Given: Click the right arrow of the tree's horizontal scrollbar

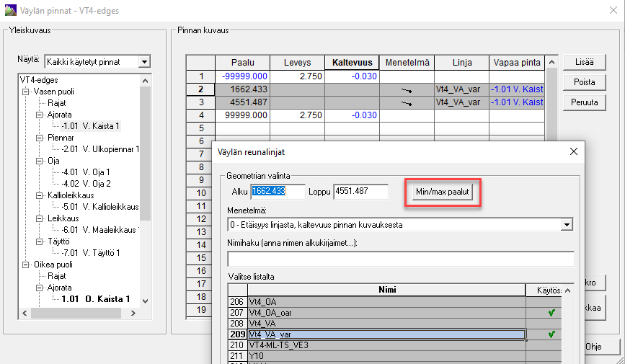Looking at the screenshot, I should 133,314.
